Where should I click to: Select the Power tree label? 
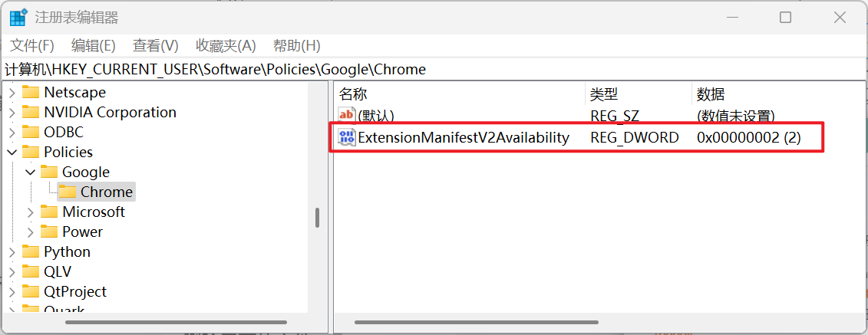pos(82,232)
